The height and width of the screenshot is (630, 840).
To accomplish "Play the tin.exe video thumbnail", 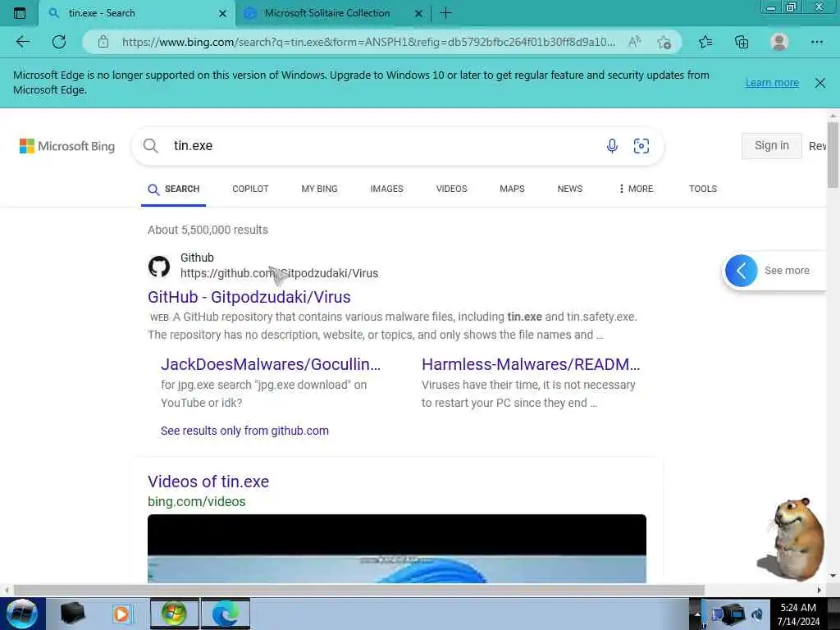I will click(x=397, y=549).
